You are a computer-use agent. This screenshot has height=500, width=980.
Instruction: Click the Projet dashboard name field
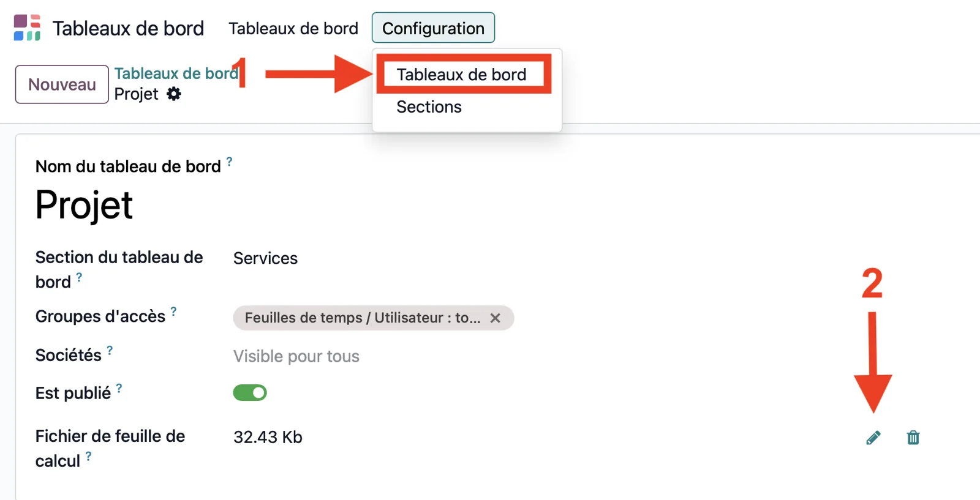84,205
